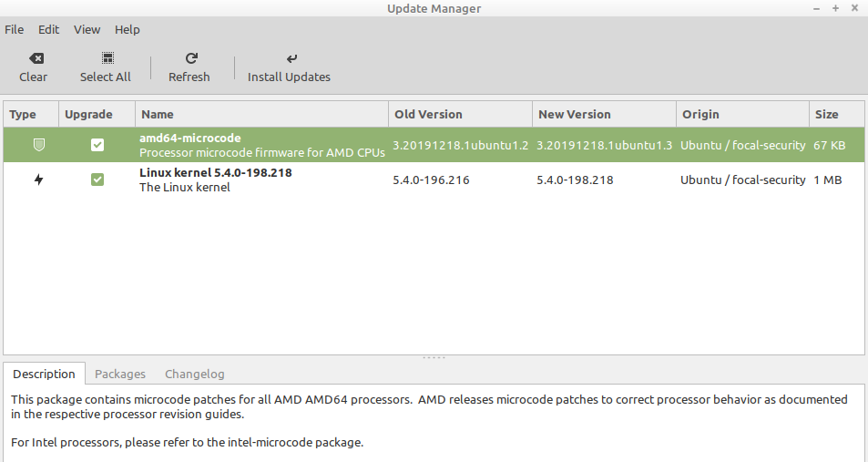868x462 pixels.
Task: Click the Clear toolbar icon
Action: point(33,58)
